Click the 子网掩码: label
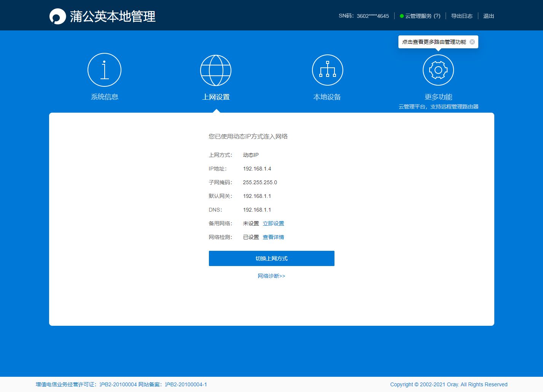This screenshot has height=392, width=543. [x=220, y=182]
